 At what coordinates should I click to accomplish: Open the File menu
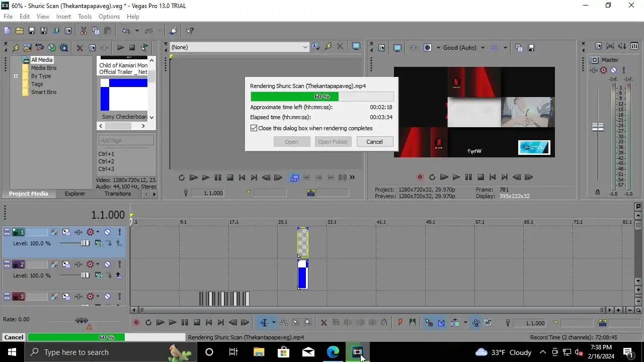pyautogui.click(x=8, y=17)
